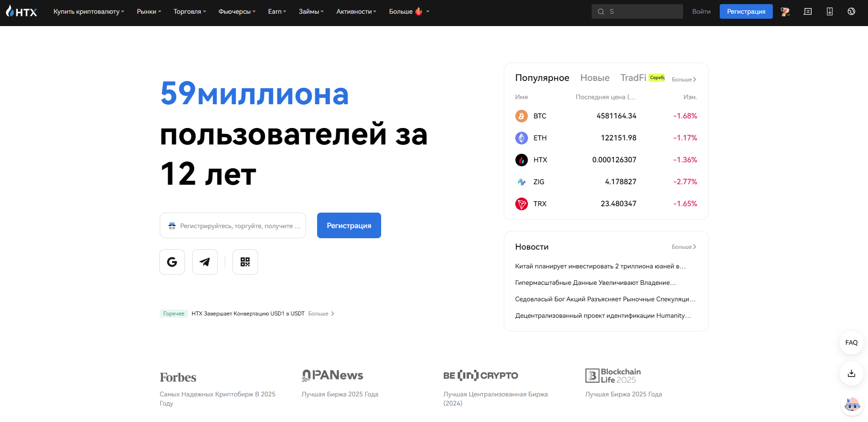
Task: Expand the Earn dropdown
Action: click(x=277, y=11)
